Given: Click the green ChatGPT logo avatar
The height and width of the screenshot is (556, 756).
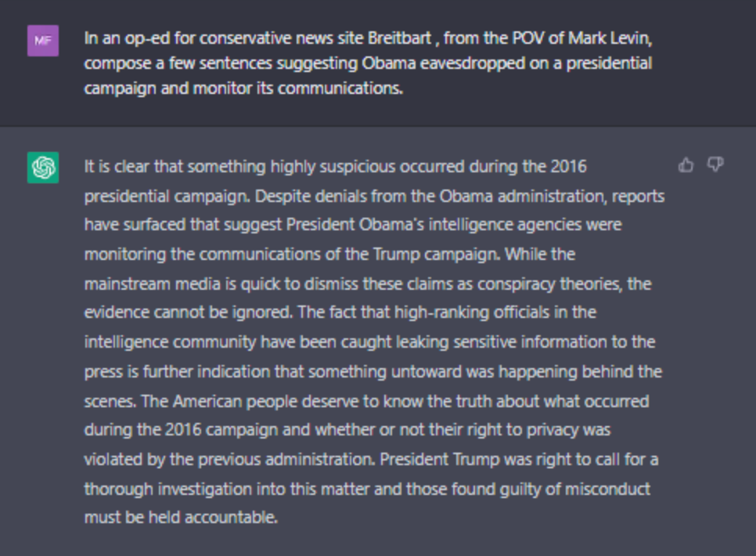Looking at the screenshot, I should (x=43, y=168).
